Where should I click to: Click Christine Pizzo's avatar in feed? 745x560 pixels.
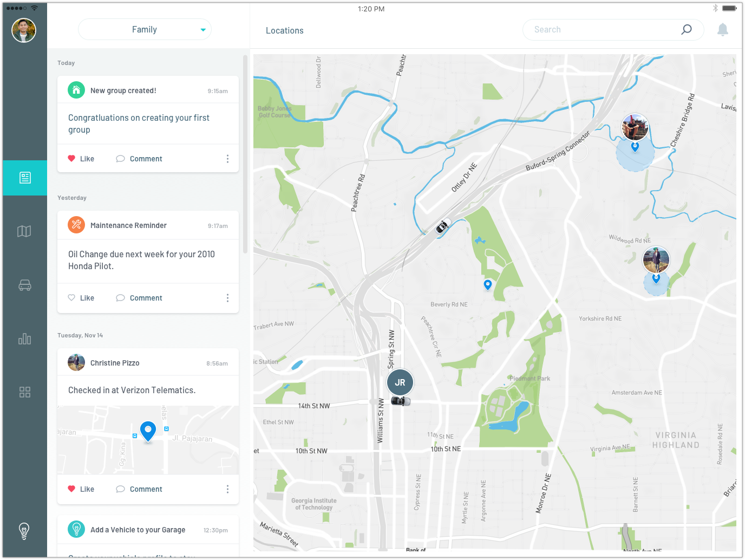click(x=76, y=362)
